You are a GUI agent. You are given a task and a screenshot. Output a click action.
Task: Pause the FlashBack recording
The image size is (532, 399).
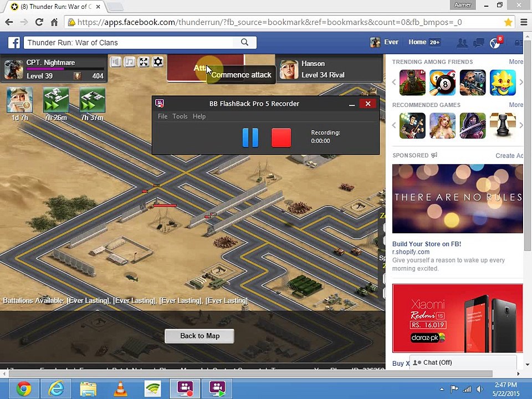click(x=250, y=138)
